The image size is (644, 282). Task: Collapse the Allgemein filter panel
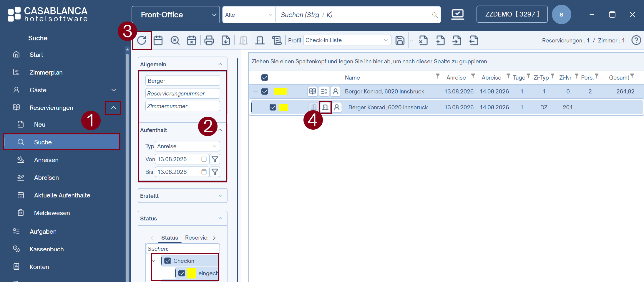(x=220, y=64)
